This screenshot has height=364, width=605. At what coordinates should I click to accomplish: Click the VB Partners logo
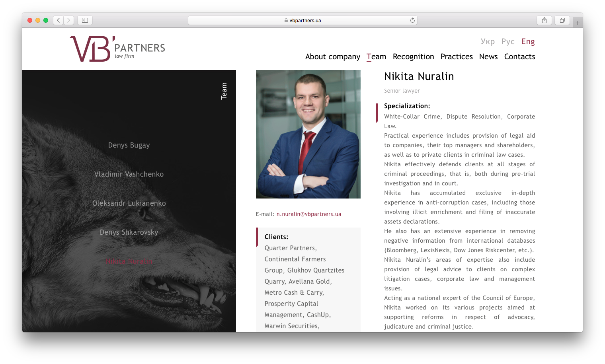117,49
